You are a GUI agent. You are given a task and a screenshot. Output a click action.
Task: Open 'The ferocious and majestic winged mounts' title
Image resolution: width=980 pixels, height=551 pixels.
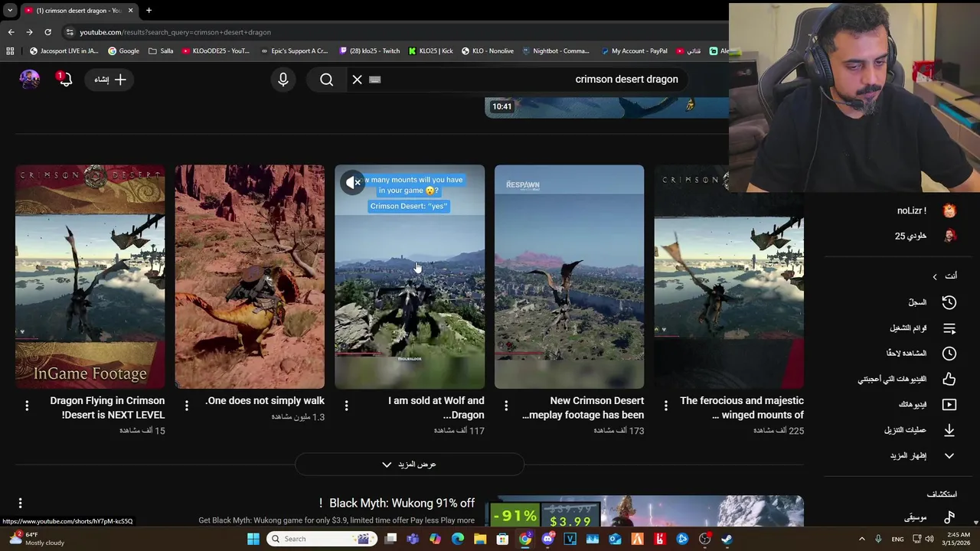741,407
